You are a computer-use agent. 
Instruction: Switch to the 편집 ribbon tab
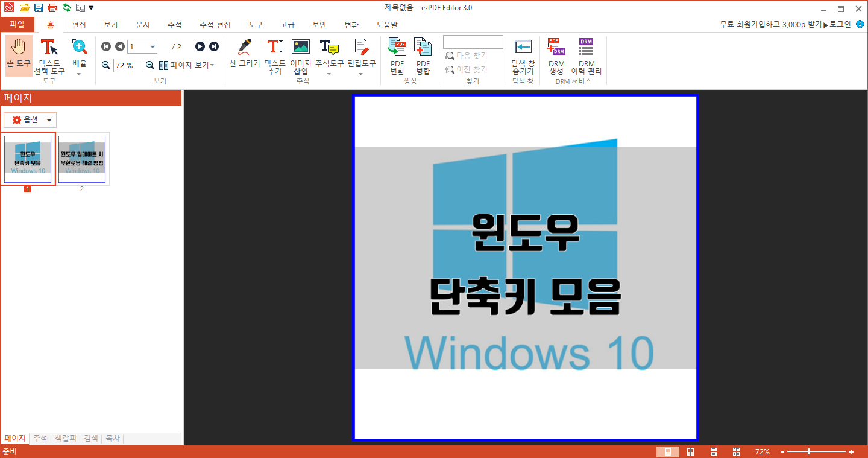coord(79,25)
